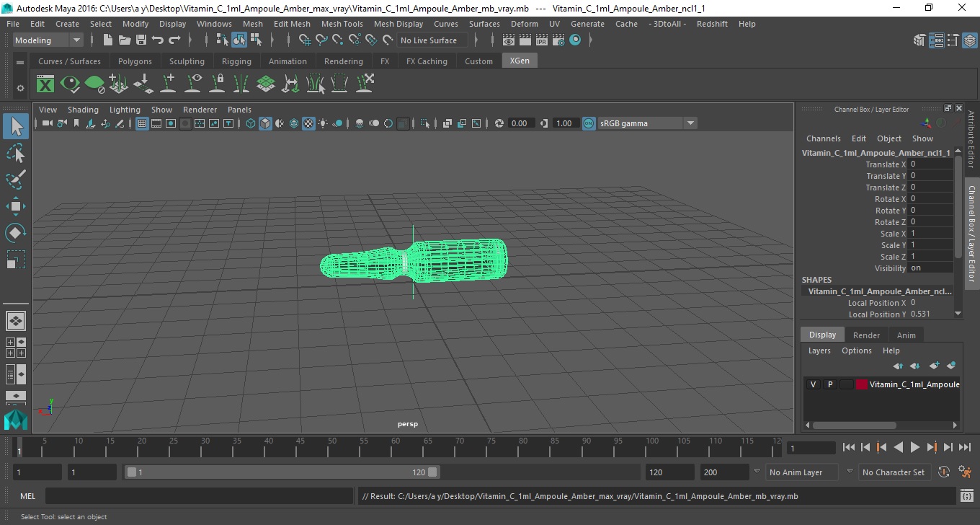Click the select camera icon in viewport
Viewport: 980px width, 525px height.
(47, 123)
